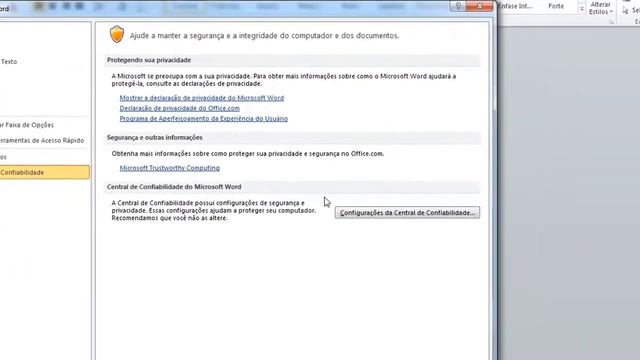The height and width of the screenshot is (360, 640).
Task: Select the Acesso Rápido toolbar sidebar item
Action: click(42, 140)
